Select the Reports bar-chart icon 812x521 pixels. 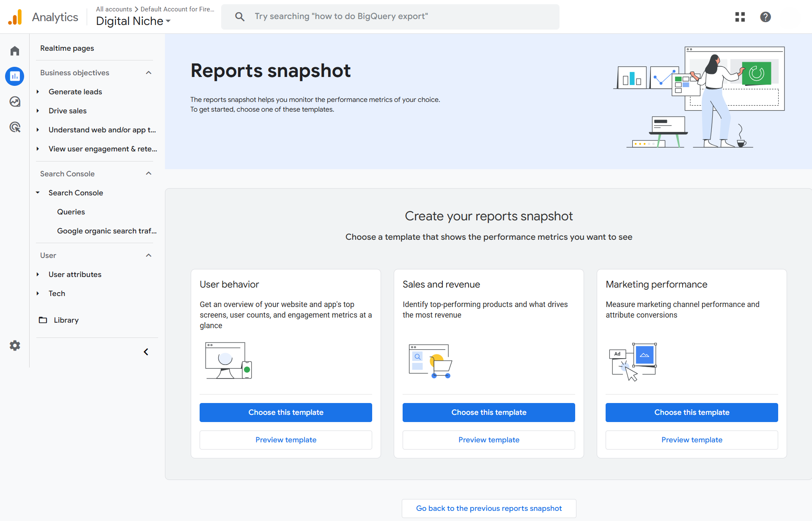point(15,76)
